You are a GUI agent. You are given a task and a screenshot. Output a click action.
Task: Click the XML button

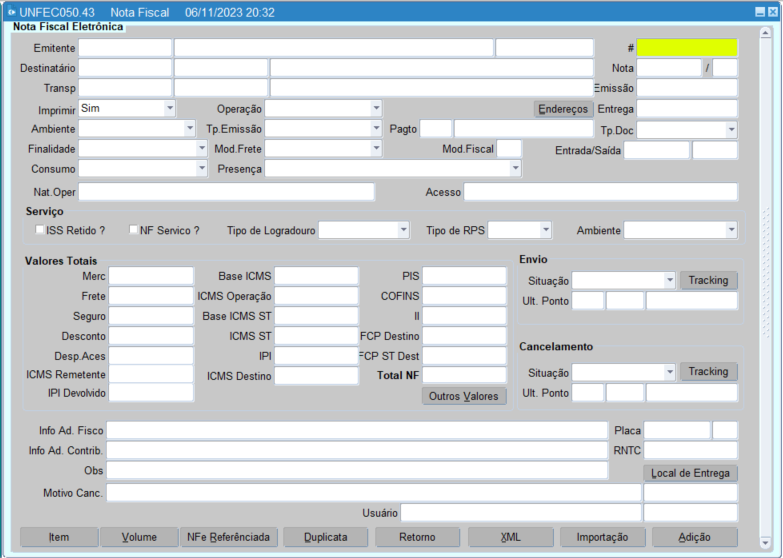pos(510,537)
